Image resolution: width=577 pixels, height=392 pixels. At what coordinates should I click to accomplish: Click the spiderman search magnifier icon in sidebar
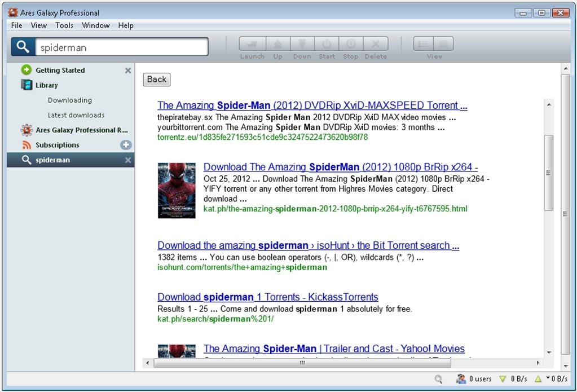point(26,160)
